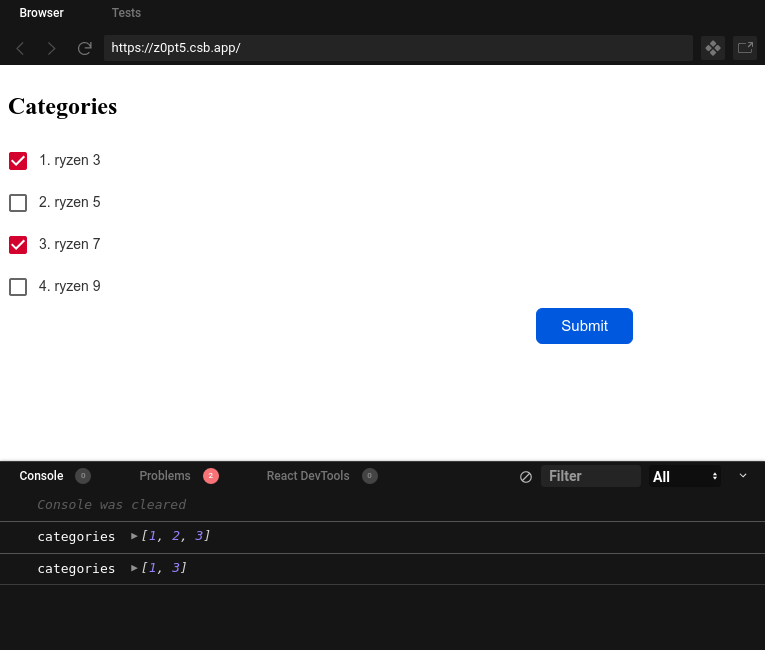Check the ryzen 5 checkbox
The height and width of the screenshot is (650, 765).
(x=18, y=203)
